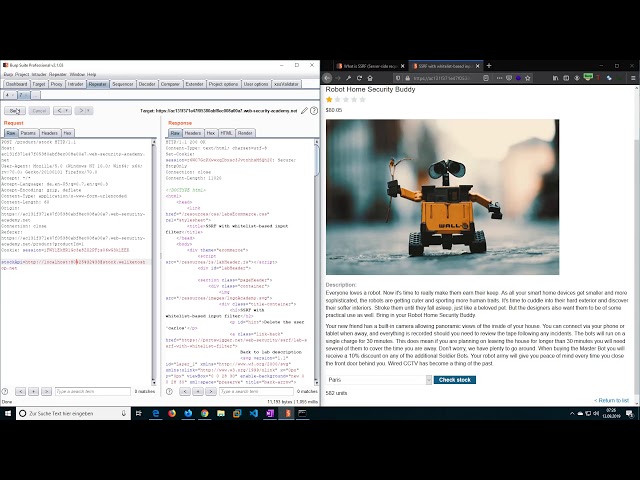The height and width of the screenshot is (480, 640).
Task: Open history dropdown beside forward arrow
Action: click(x=89, y=111)
